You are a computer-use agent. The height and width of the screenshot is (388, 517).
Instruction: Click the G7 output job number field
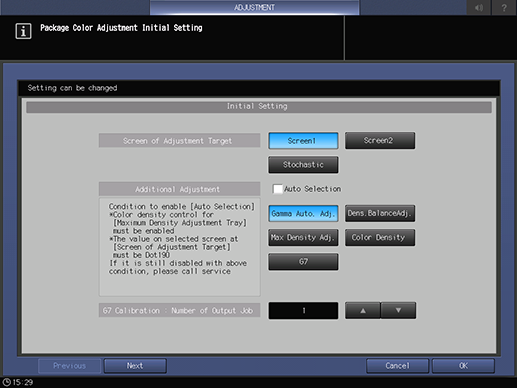click(303, 311)
